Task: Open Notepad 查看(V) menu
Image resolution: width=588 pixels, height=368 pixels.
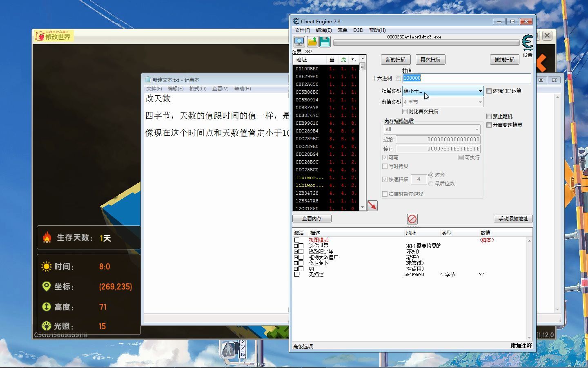Action: 220,89
